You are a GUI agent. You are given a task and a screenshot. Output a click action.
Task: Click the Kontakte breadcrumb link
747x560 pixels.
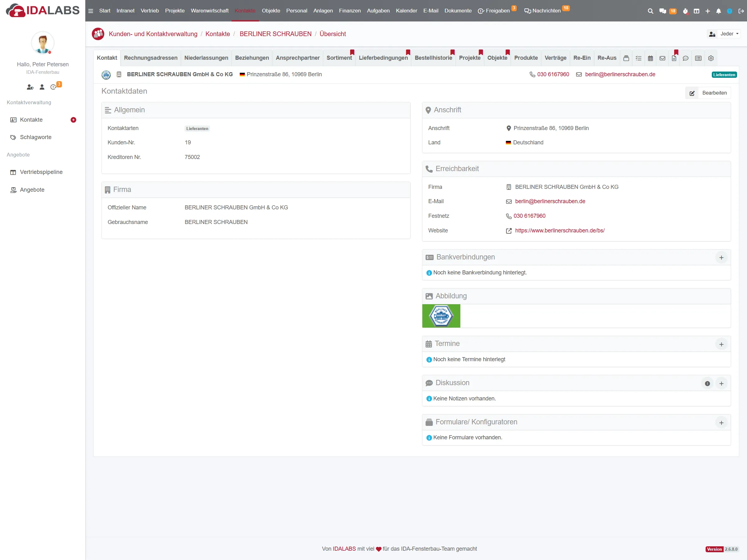point(218,34)
